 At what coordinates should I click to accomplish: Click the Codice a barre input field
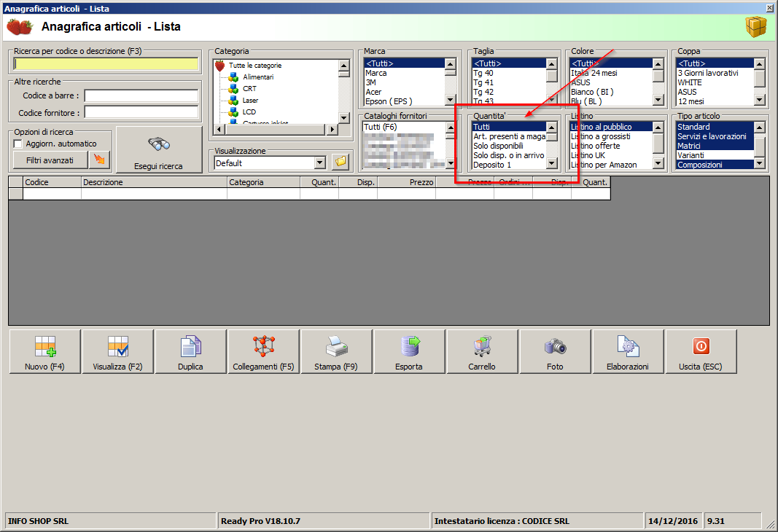[x=141, y=95]
